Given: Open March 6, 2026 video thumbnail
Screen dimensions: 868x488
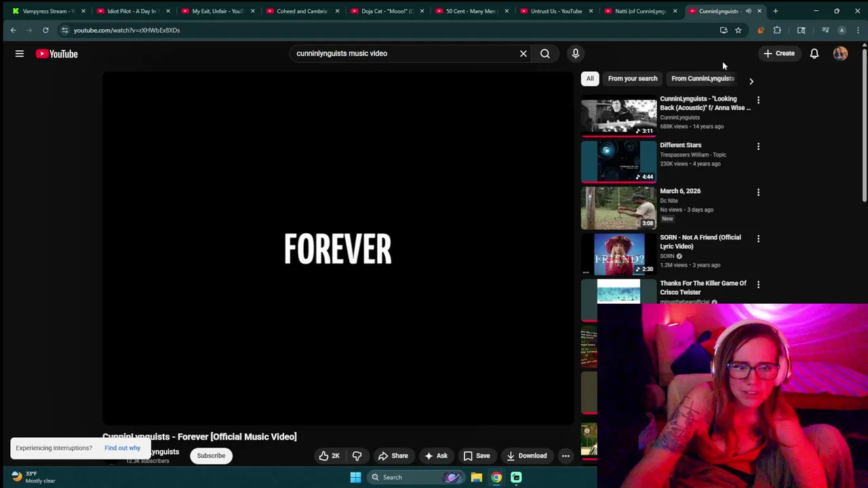Looking at the screenshot, I should [x=618, y=209].
